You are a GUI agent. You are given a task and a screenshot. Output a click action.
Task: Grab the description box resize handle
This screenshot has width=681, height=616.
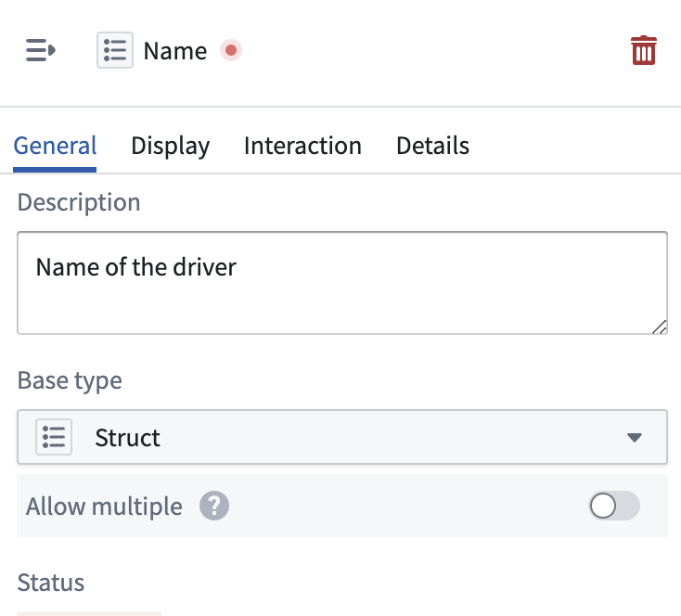click(x=659, y=327)
